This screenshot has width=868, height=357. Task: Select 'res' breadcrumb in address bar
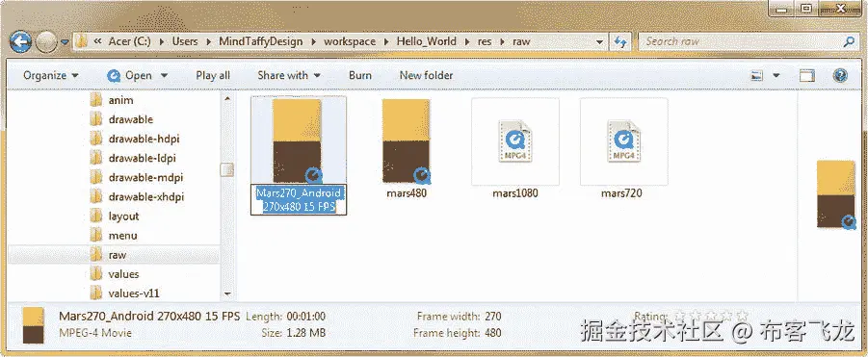tap(485, 41)
